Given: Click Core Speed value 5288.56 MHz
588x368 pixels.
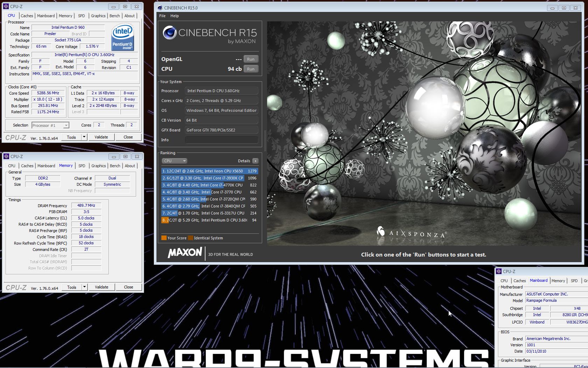Looking at the screenshot, I should (48, 93).
